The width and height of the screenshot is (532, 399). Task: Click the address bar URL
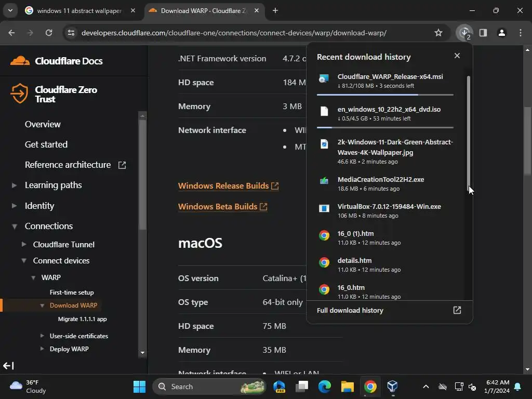234,33
